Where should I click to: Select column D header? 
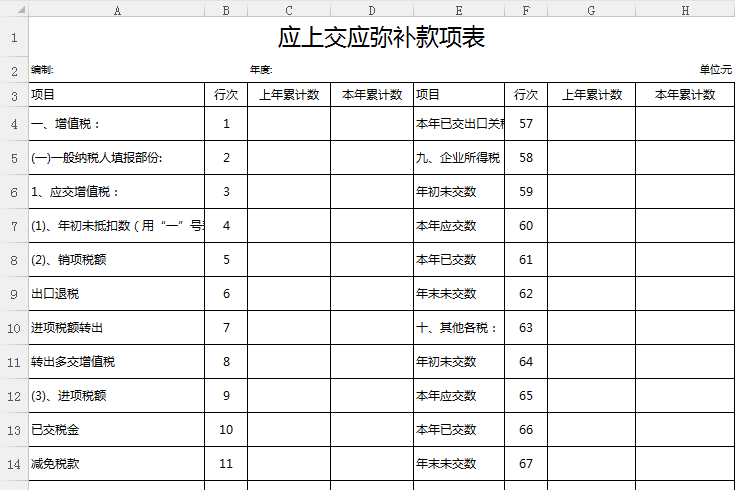pos(371,10)
